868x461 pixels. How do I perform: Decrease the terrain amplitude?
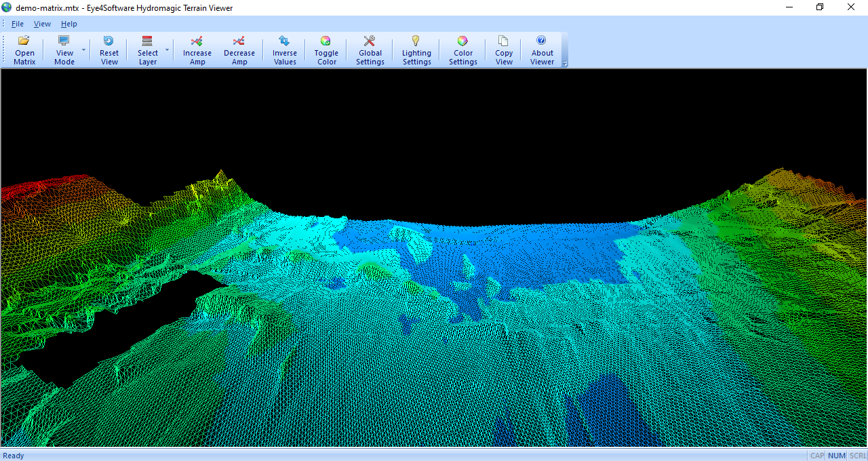point(239,49)
